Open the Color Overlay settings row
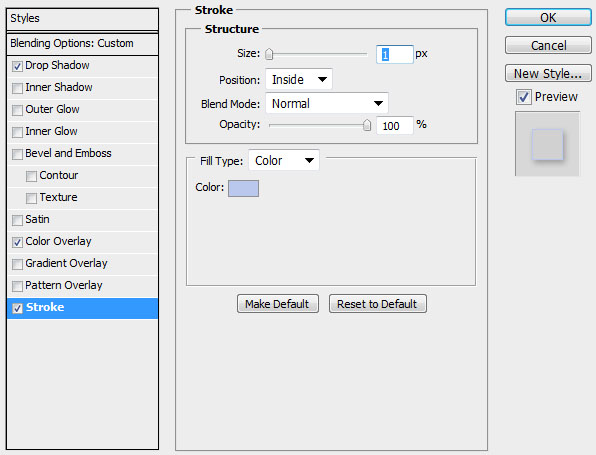Viewport: 596px width, 455px height. click(x=82, y=242)
